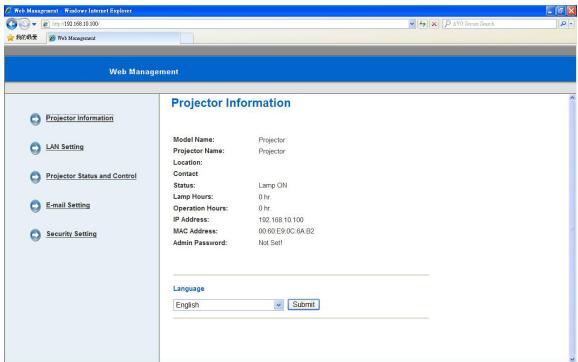The image size is (578, 362).
Task: Open the E-mail Setting link
Action: pyautogui.click(x=68, y=205)
